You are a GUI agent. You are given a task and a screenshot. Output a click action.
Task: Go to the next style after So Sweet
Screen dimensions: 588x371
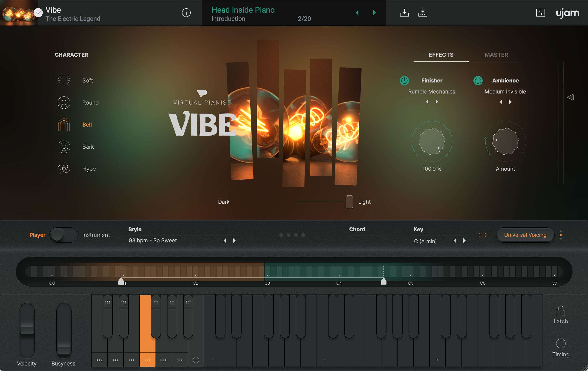coord(234,240)
